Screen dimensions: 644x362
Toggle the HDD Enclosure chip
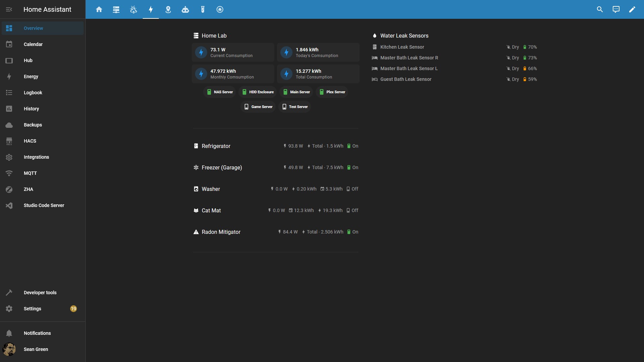coord(258,92)
